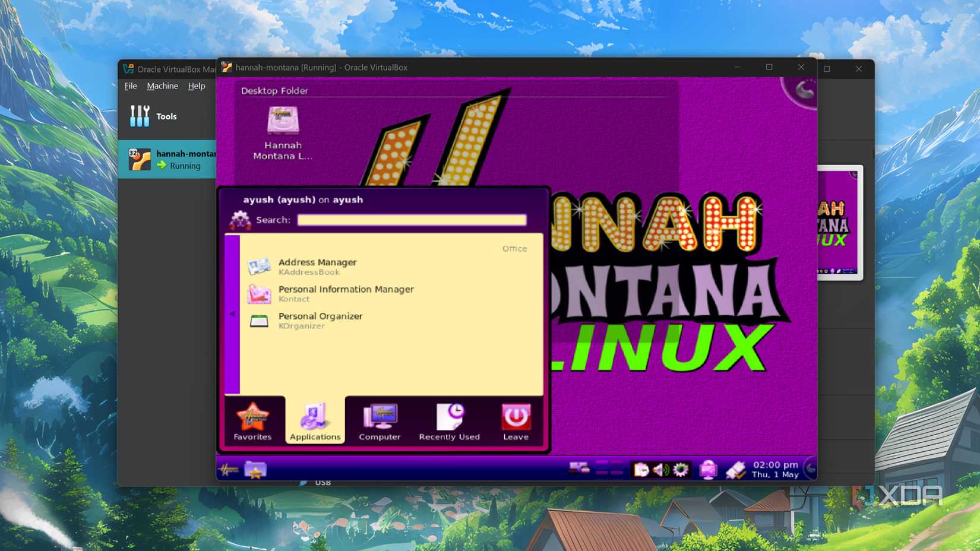The image size is (980, 551).
Task: Open the Machine menu in VirtualBox
Action: click(x=162, y=85)
